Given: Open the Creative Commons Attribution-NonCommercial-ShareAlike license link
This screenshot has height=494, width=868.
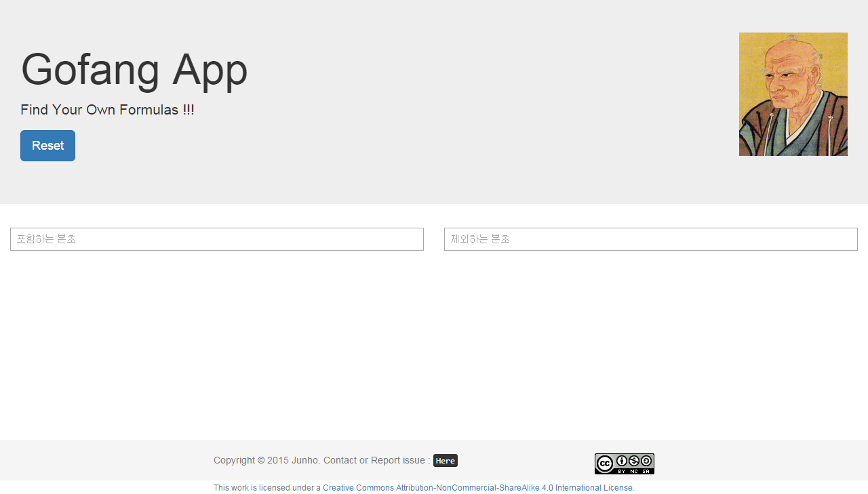Looking at the screenshot, I should click(x=477, y=488).
